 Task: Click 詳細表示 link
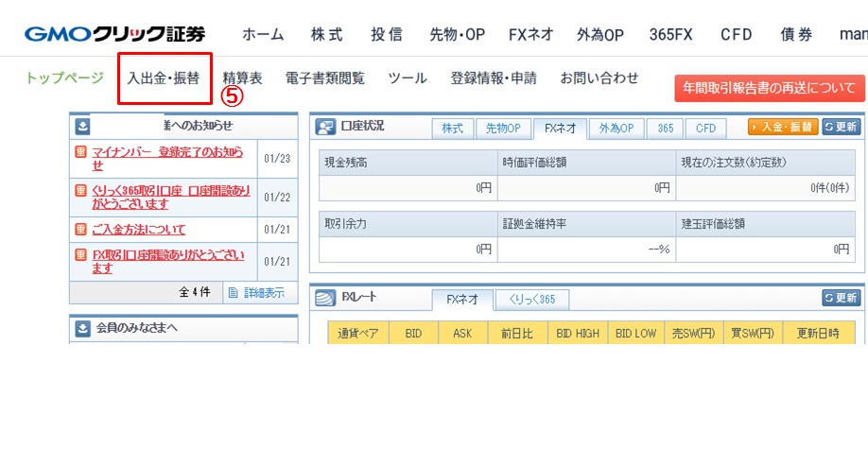[265, 293]
